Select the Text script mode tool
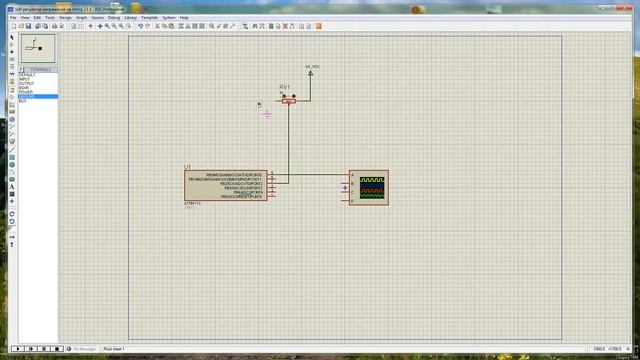 pos(12,67)
